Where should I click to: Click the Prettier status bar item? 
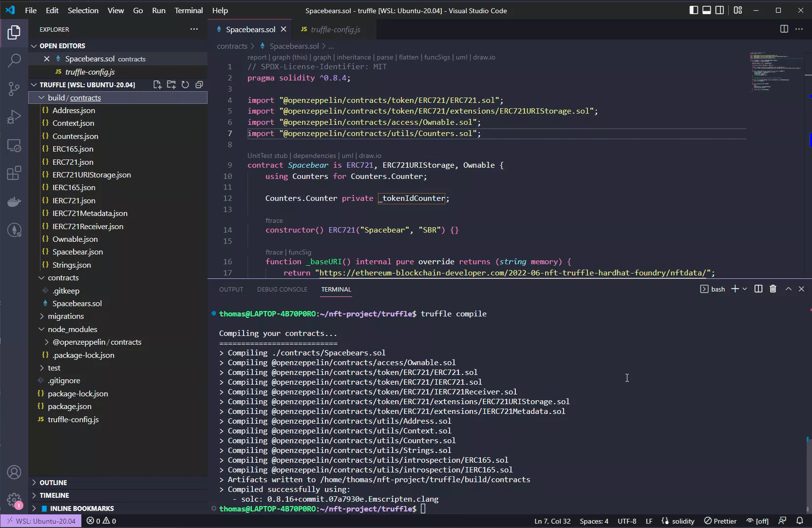click(720, 521)
